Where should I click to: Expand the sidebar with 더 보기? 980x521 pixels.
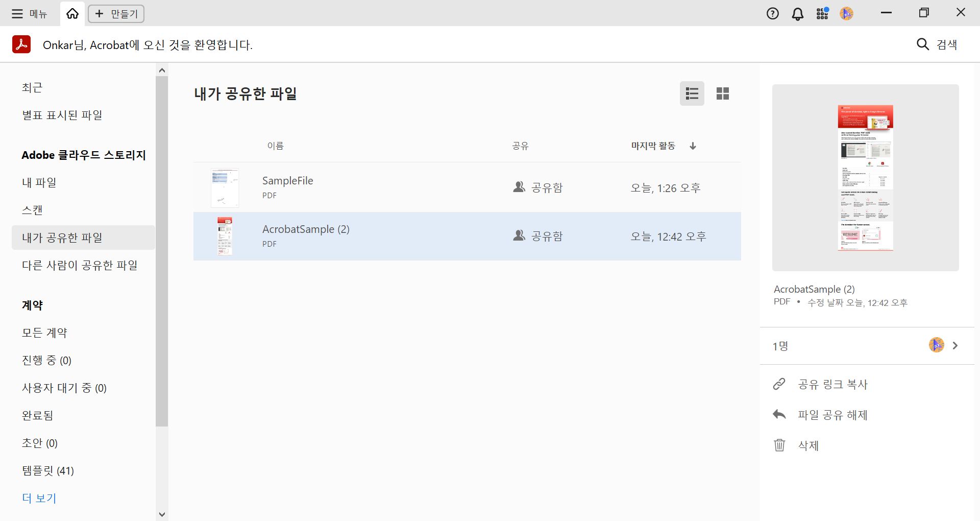38,498
